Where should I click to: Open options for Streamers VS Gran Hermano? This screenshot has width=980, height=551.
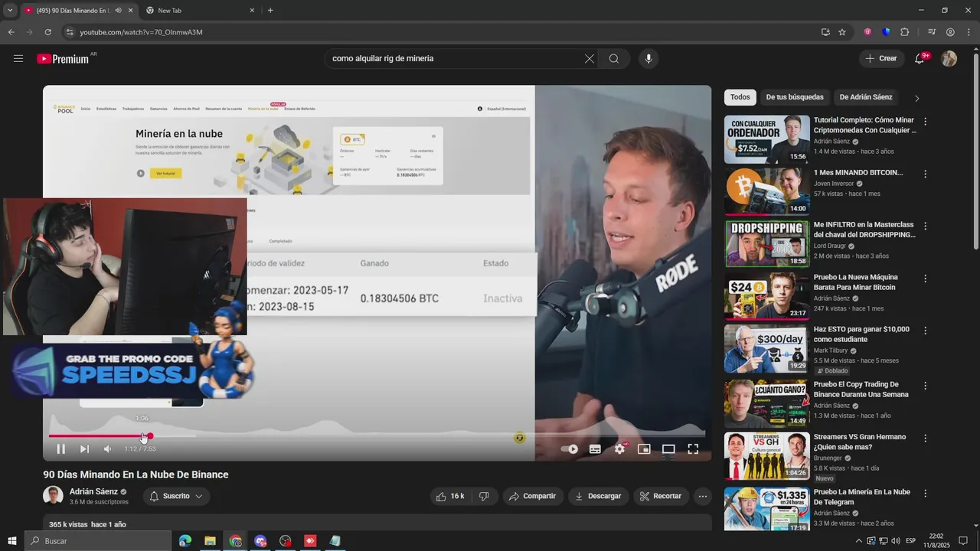(x=925, y=439)
